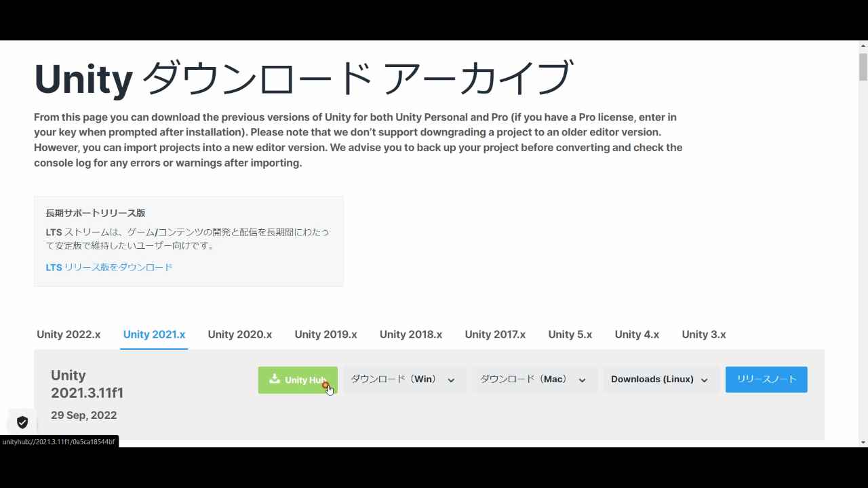Click the shield icon at bottom left
This screenshot has width=868, height=488.
tap(22, 422)
